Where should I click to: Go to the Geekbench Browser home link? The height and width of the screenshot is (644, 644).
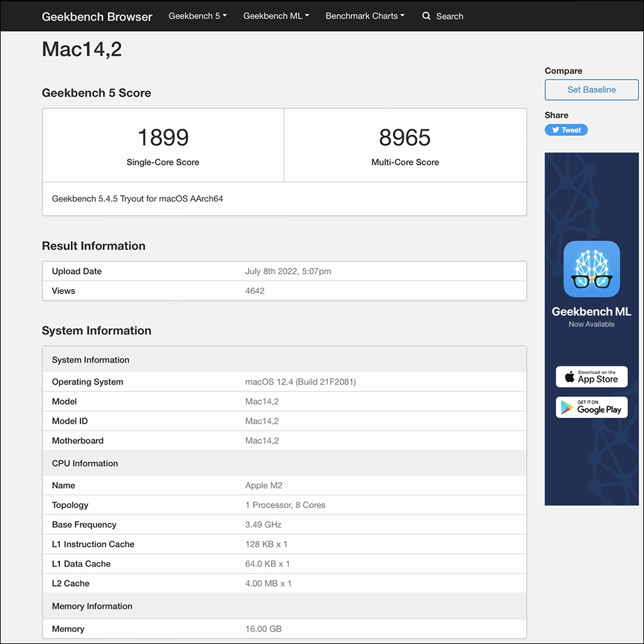point(97,17)
